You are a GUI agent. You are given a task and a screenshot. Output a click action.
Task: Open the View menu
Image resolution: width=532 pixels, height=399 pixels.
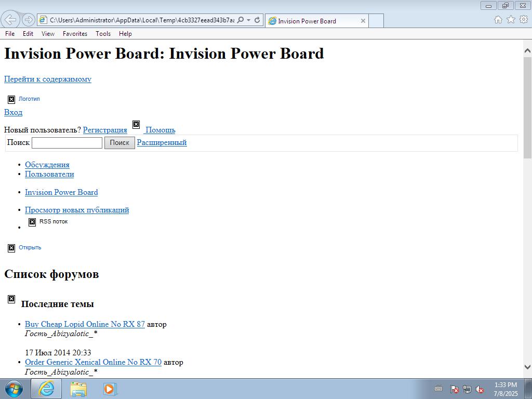[48, 34]
